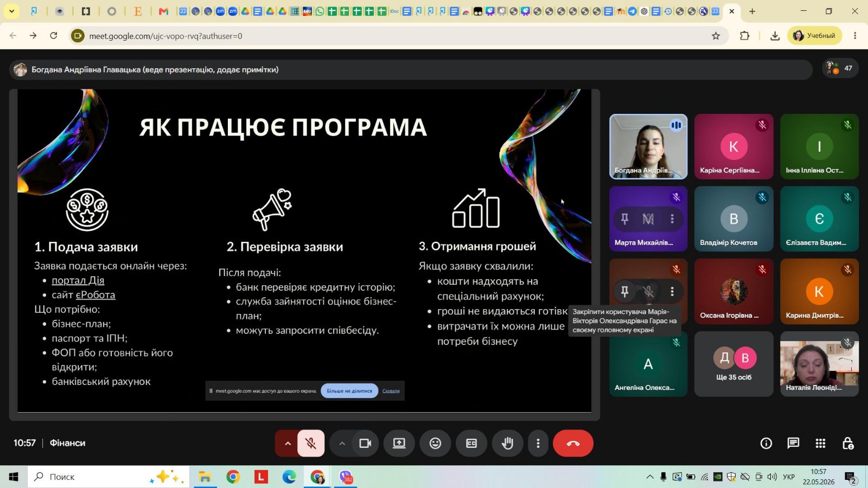Open browser extensions puzzle icon
The height and width of the screenshot is (488, 868).
coord(745,36)
